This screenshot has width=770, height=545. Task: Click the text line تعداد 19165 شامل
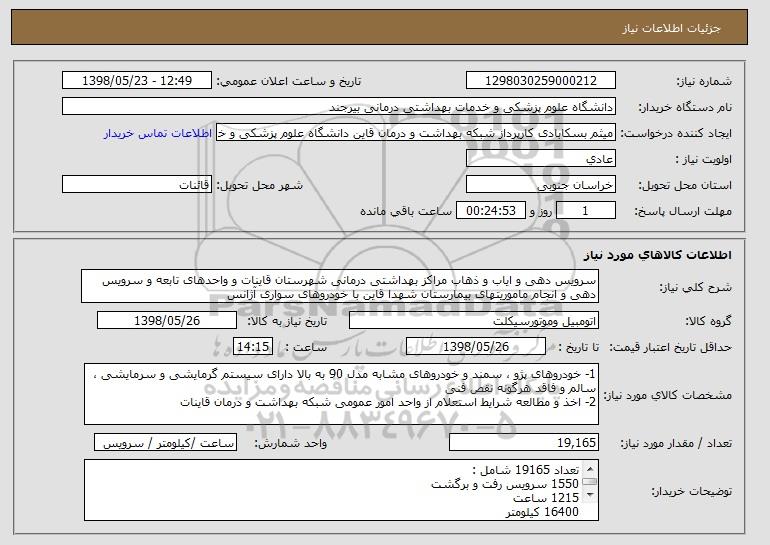[x=526, y=470]
